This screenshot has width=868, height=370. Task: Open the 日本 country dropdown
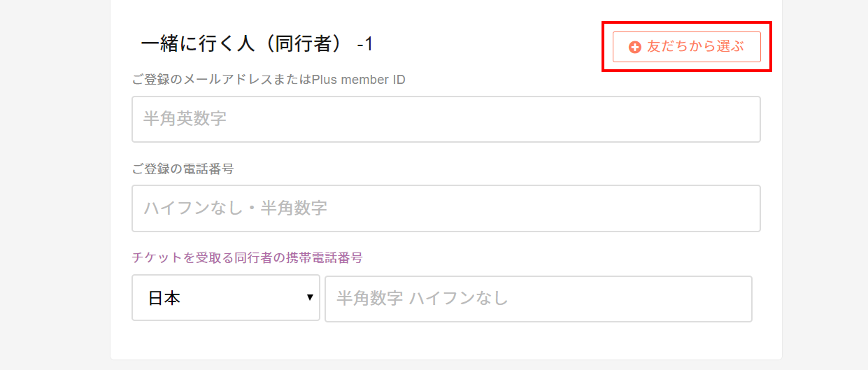coord(226,298)
